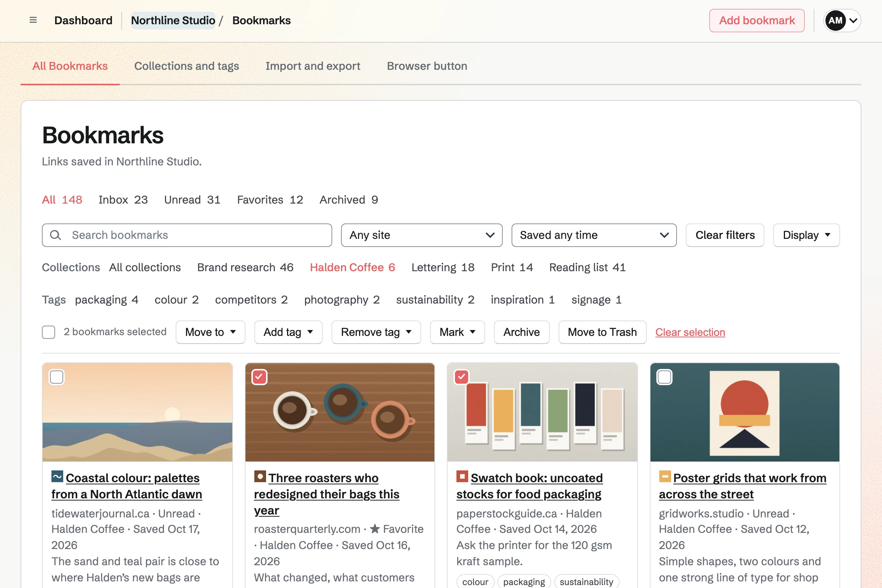The height and width of the screenshot is (588, 882).
Task: Expand the account menu chevron
Action: tap(853, 20)
